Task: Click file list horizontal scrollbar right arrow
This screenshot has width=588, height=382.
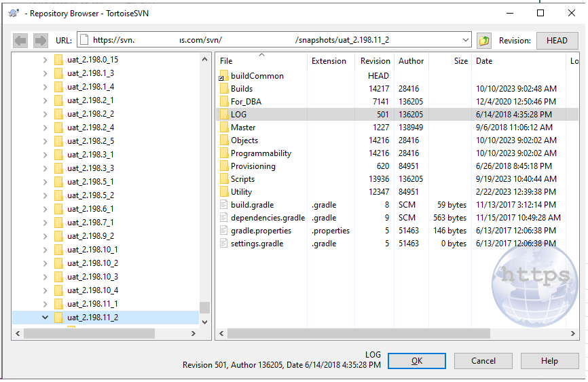Action: (572, 333)
